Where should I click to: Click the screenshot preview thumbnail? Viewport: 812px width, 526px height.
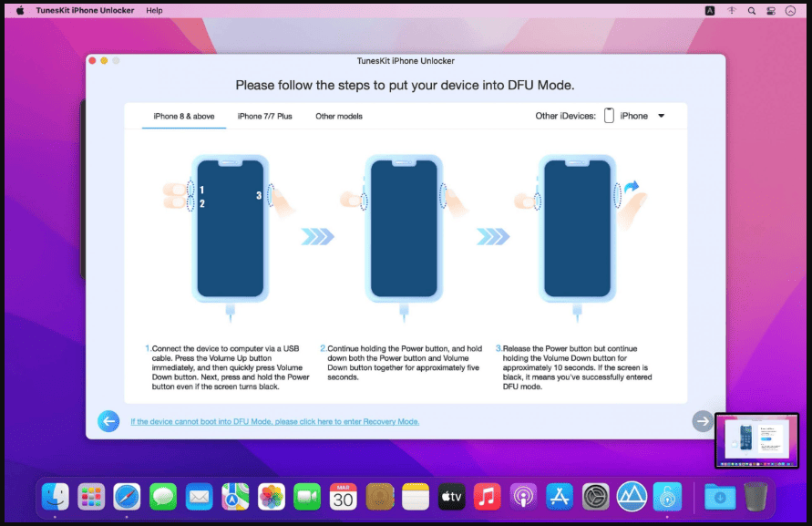click(756, 440)
